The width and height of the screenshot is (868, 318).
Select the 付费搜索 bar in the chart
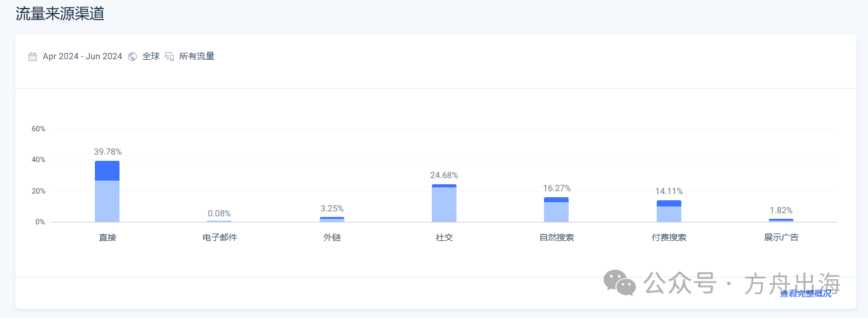tap(669, 212)
